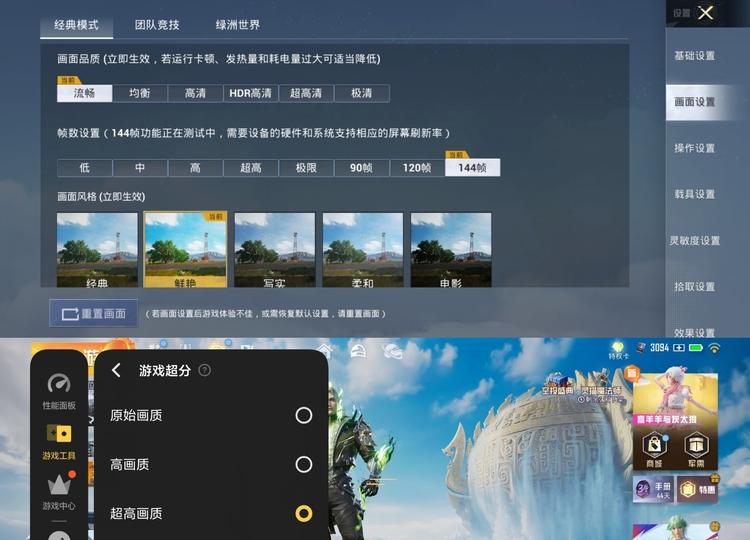Set graphics quality to 高清
750x540 pixels.
click(196, 93)
